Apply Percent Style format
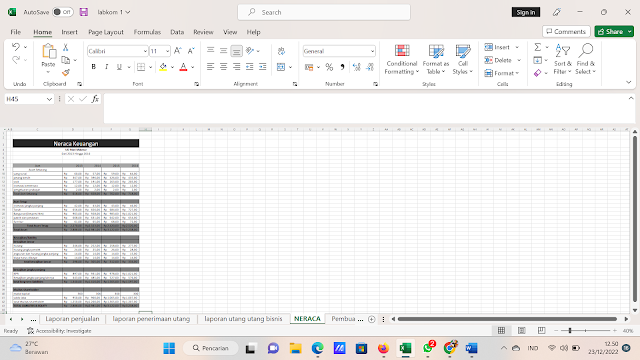Screen dimensions: 640x360 tap(329, 67)
